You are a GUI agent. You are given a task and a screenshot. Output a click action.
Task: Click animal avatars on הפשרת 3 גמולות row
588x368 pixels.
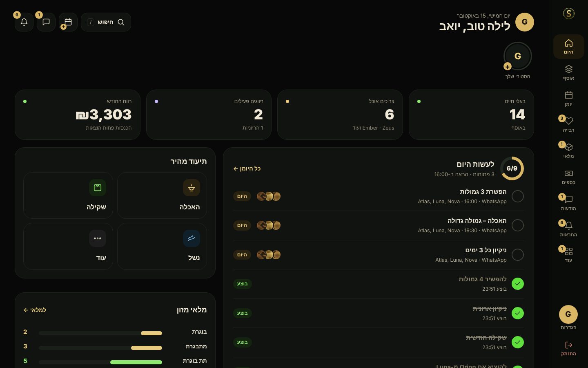point(269,196)
